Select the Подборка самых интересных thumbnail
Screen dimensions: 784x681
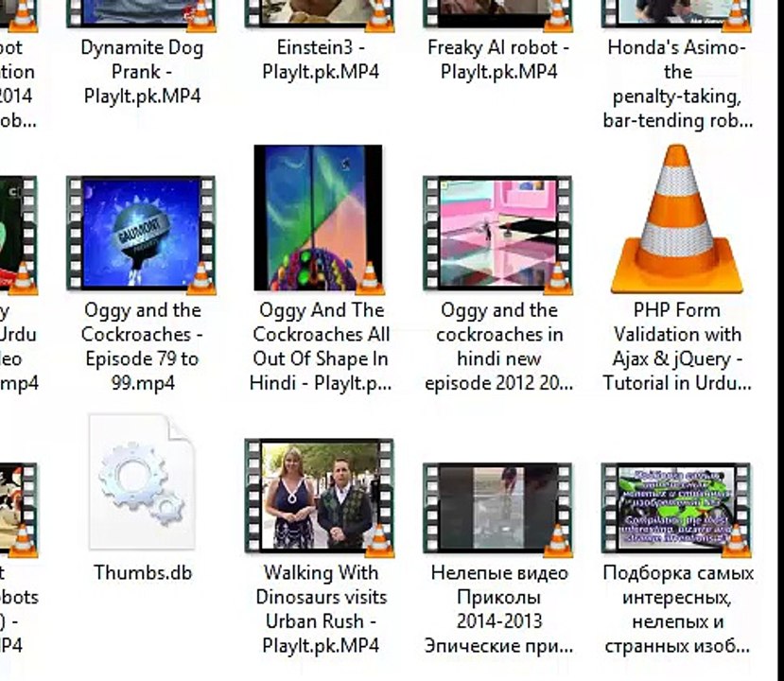coord(676,510)
